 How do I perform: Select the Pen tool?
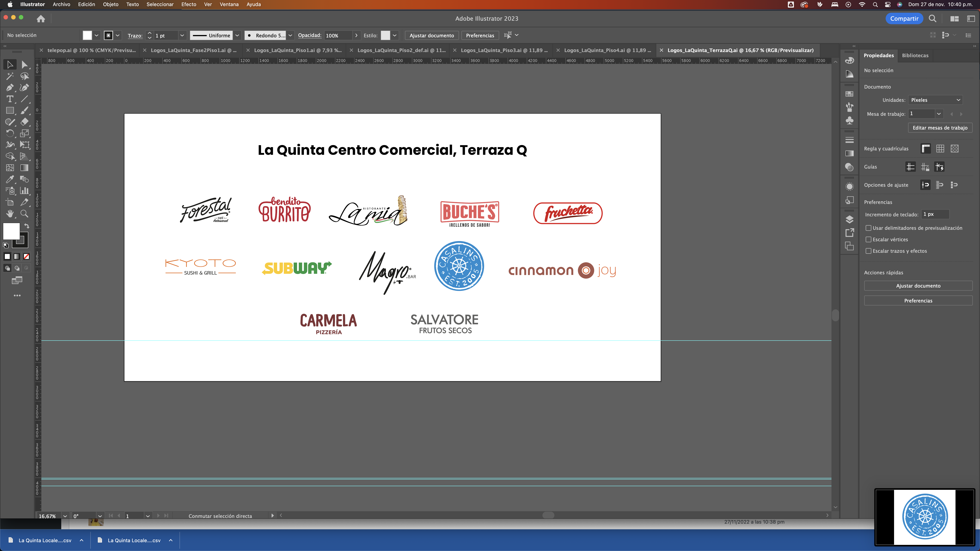coord(10,88)
